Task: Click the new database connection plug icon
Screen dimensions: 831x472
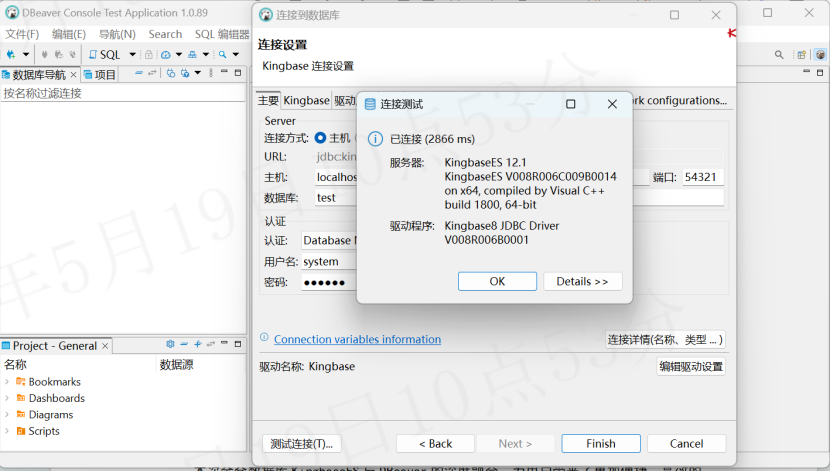Action: (11, 55)
